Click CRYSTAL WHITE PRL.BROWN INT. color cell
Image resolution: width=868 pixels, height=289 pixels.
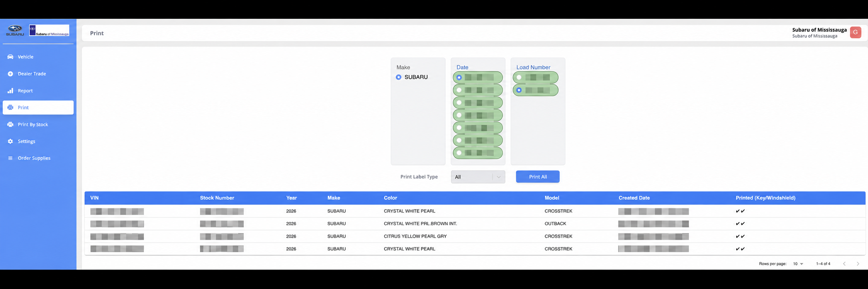pos(420,224)
